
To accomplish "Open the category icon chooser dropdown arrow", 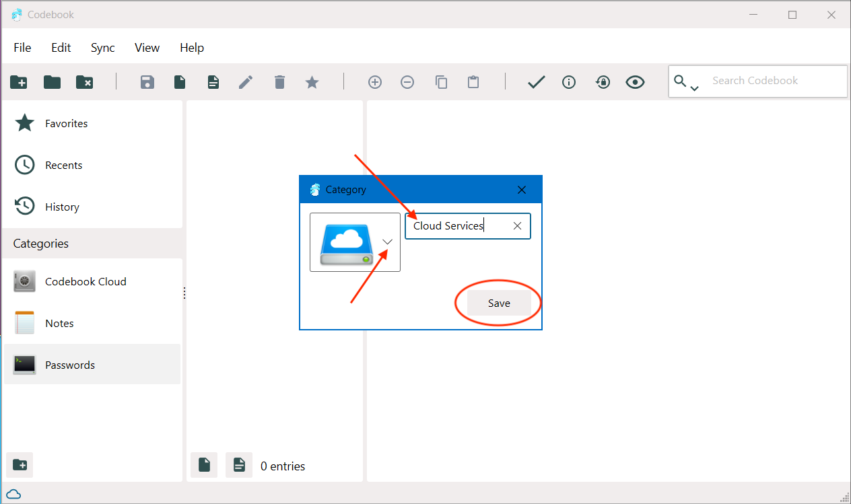I will click(x=387, y=242).
